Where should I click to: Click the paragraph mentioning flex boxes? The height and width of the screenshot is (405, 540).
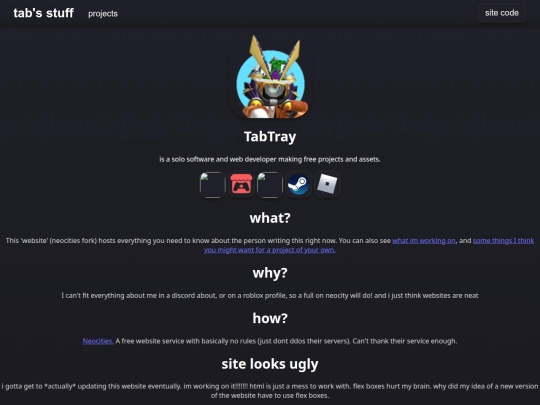[270, 391]
